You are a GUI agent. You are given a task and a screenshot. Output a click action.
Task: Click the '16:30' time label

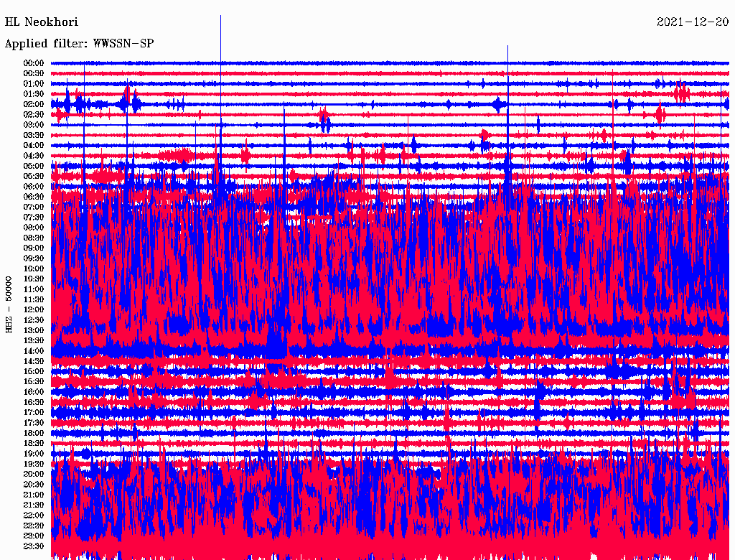[x=34, y=403]
